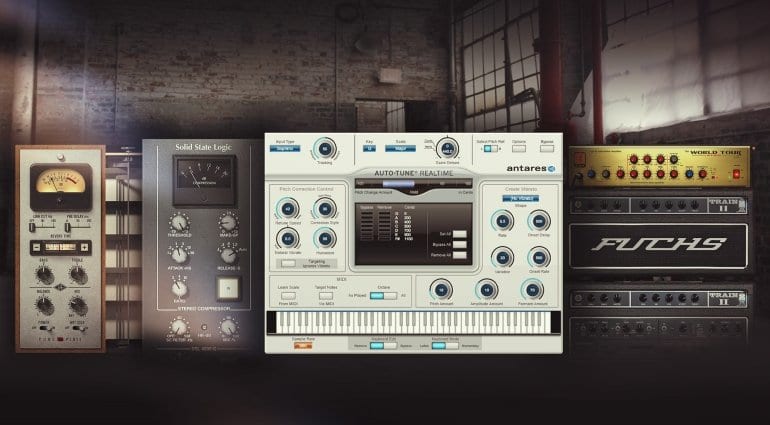Click the plate reverb Bass knob

pyautogui.click(x=45, y=276)
